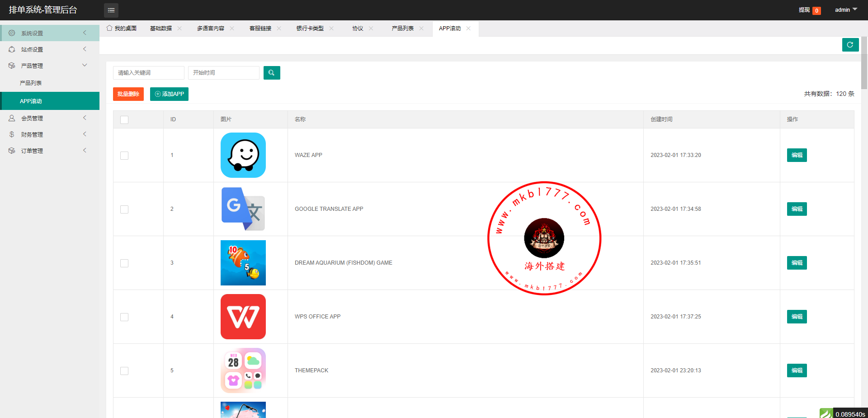Image resolution: width=868 pixels, height=418 pixels.
Task: Click the gear icon beside 系统设置
Action: (12, 33)
